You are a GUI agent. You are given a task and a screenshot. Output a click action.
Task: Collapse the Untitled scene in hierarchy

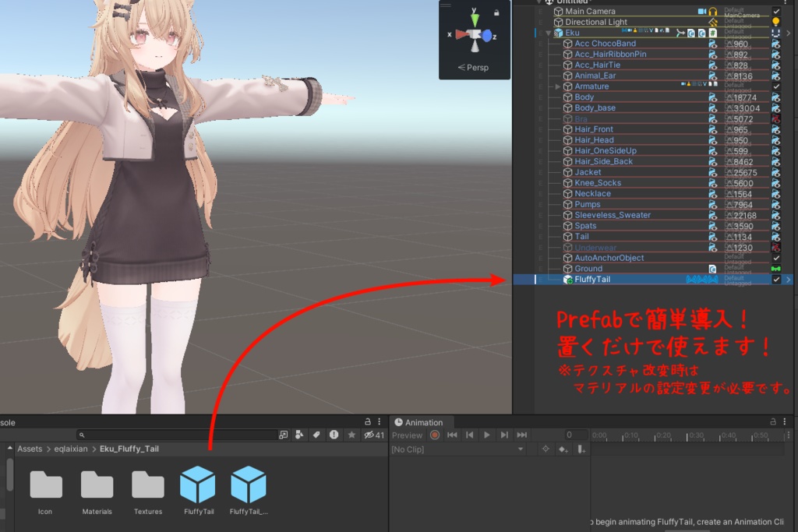(539, 2)
